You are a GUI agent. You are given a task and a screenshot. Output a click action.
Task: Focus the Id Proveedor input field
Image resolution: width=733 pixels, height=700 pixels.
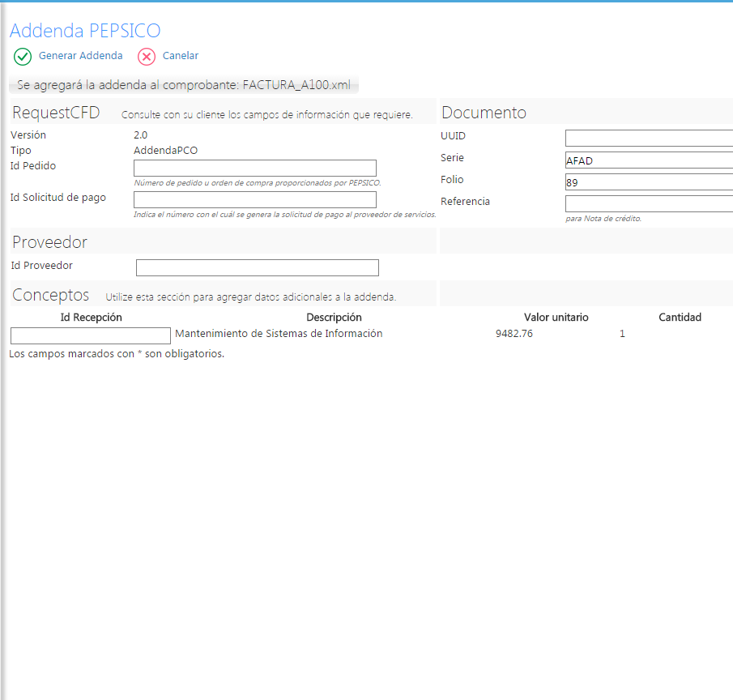coord(257,267)
